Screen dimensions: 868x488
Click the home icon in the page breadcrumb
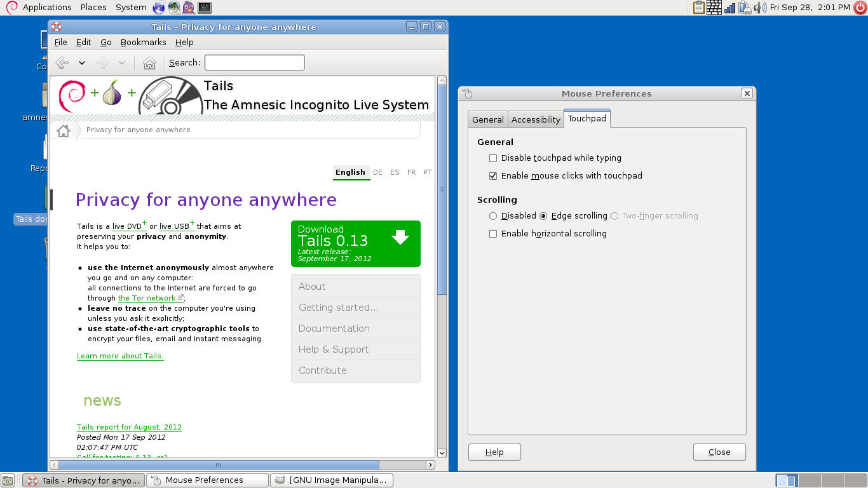tap(64, 131)
